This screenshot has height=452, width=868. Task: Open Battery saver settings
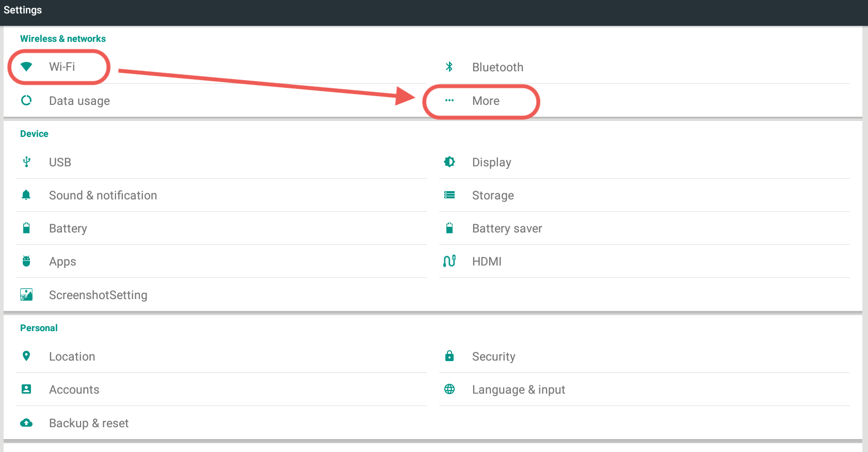click(507, 228)
